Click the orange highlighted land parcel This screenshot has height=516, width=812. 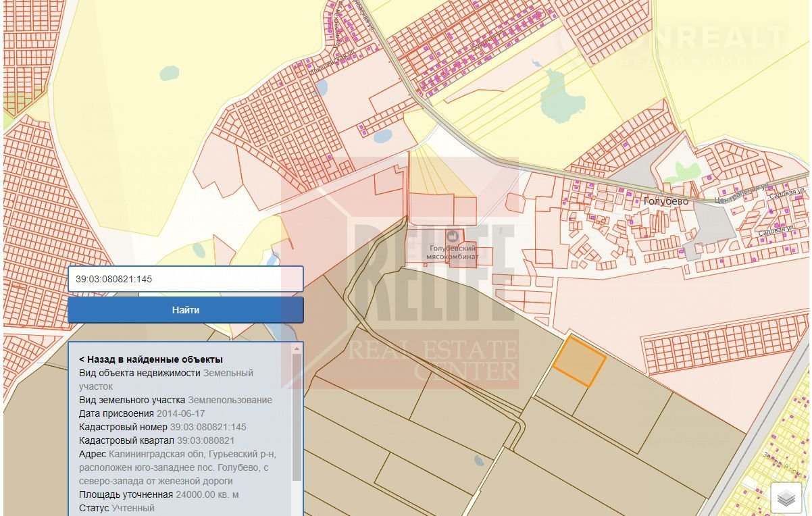click(579, 361)
